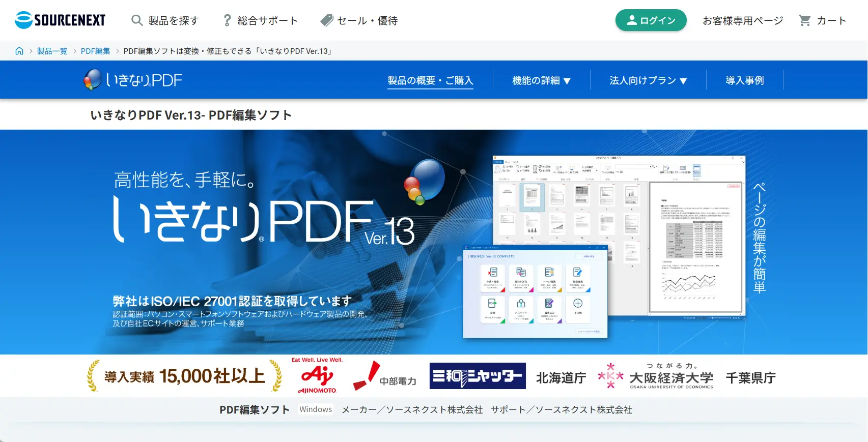Click 導入実績 15,000社以上 badge
The image size is (868, 442).
[x=184, y=376]
